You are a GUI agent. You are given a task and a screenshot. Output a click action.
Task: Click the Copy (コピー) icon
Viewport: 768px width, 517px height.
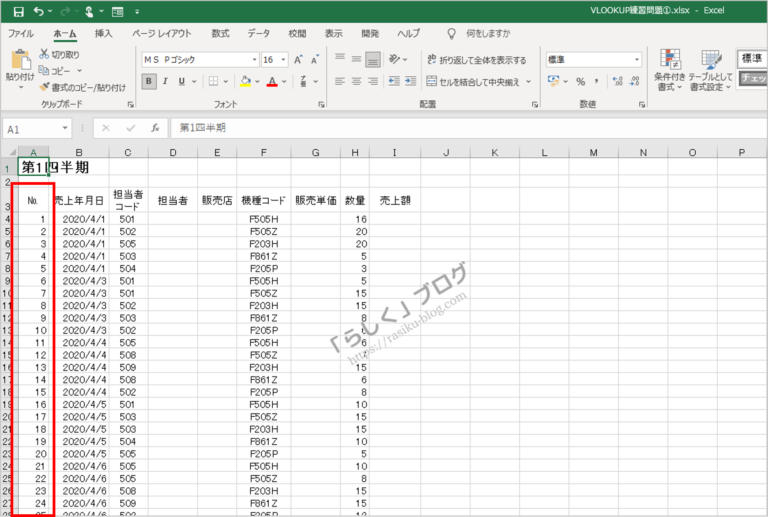click(44, 70)
